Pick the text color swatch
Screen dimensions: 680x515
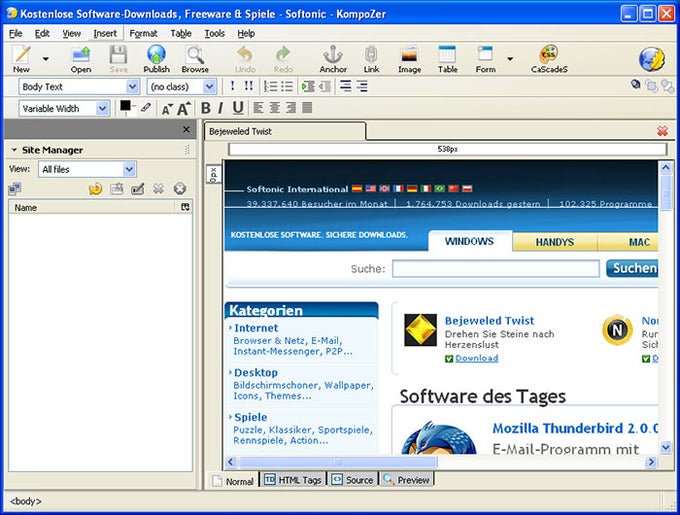click(x=125, y=106)
